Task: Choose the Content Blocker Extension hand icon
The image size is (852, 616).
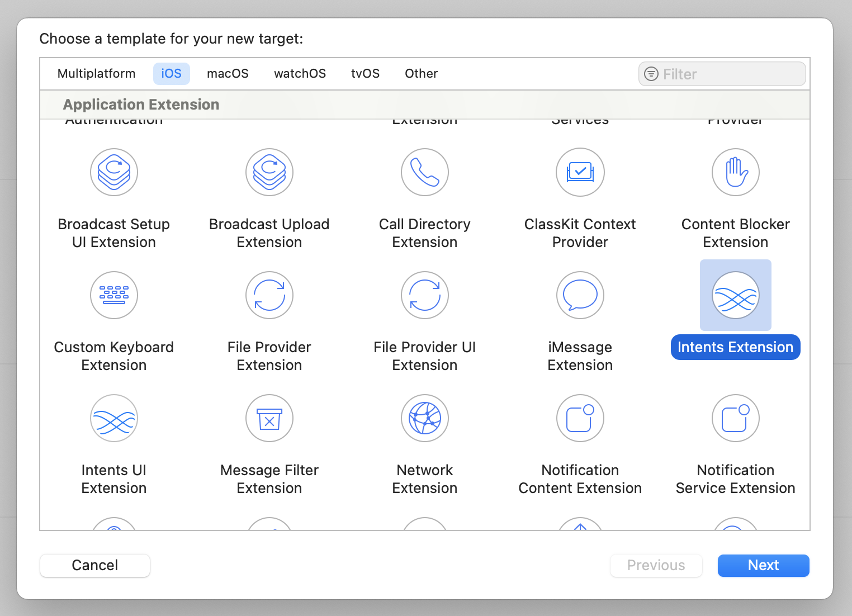Action: pyautogui.click(x=736, y=172)
